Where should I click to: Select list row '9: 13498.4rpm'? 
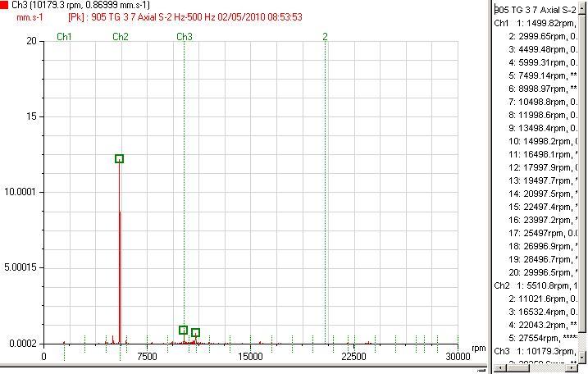tap(543, 128)
